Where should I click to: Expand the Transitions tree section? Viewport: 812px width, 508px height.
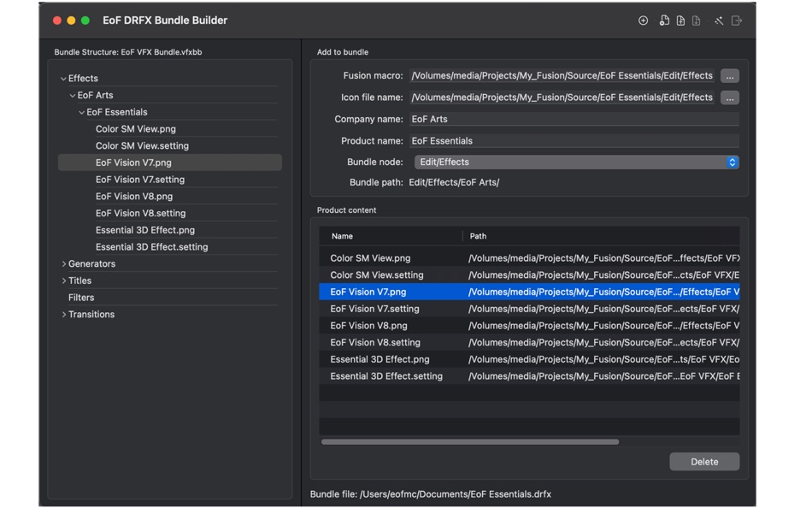[64, 314]
